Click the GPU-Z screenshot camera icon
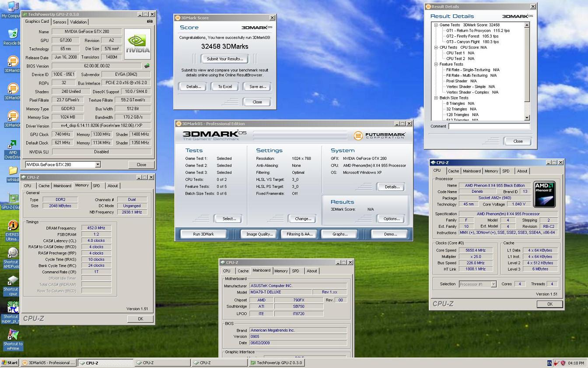 [150, 21]
